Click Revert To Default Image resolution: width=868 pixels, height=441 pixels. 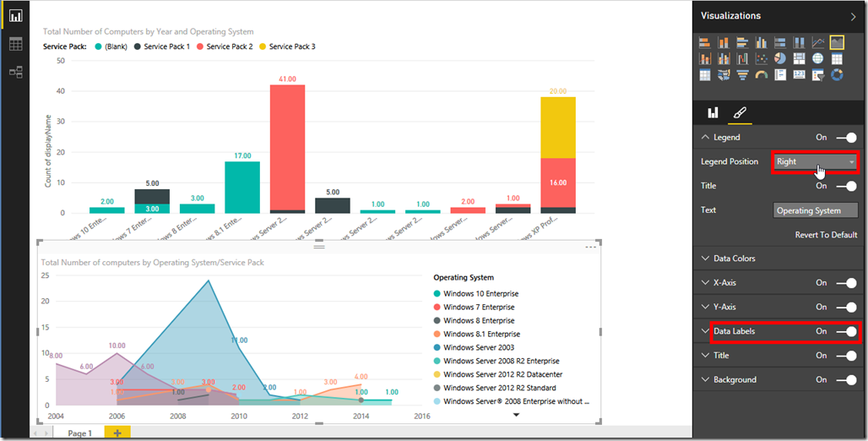pos(826,235)
